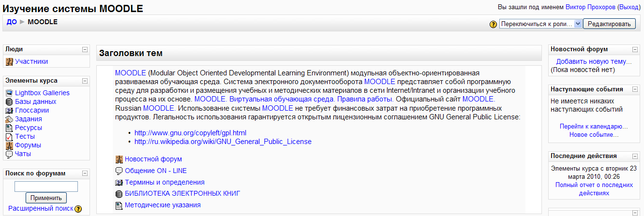Open БИБЛИОТЕКА ЭЛЕКТРОННЫХ КНИГ link
644x216 pixels.
(x=183, y=194)
